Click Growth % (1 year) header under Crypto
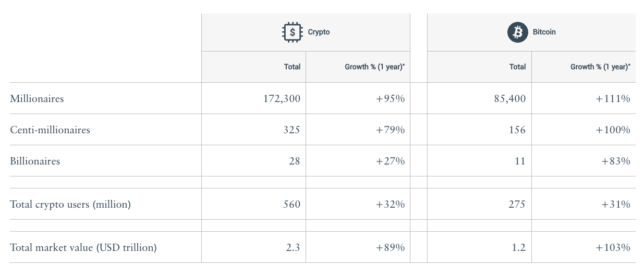 click(374, 67)
